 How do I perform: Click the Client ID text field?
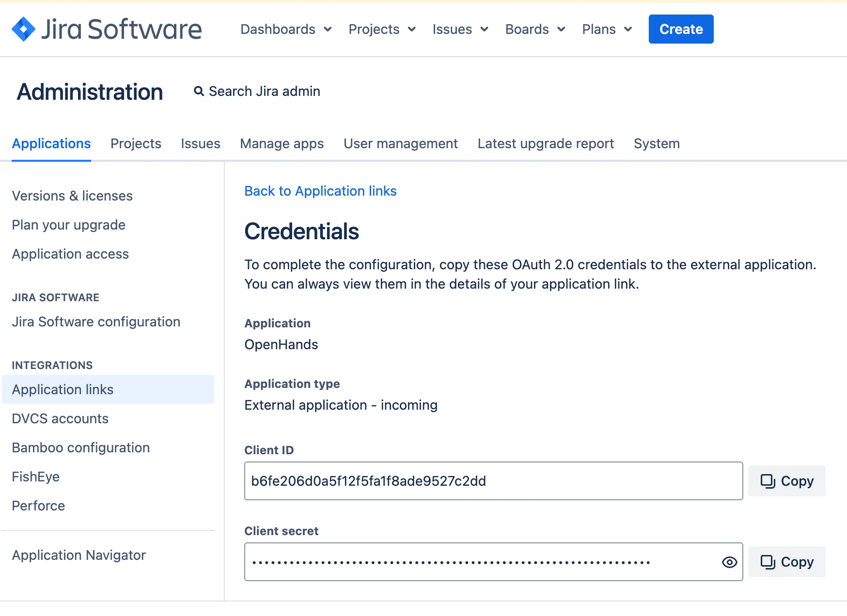[493, 481]
